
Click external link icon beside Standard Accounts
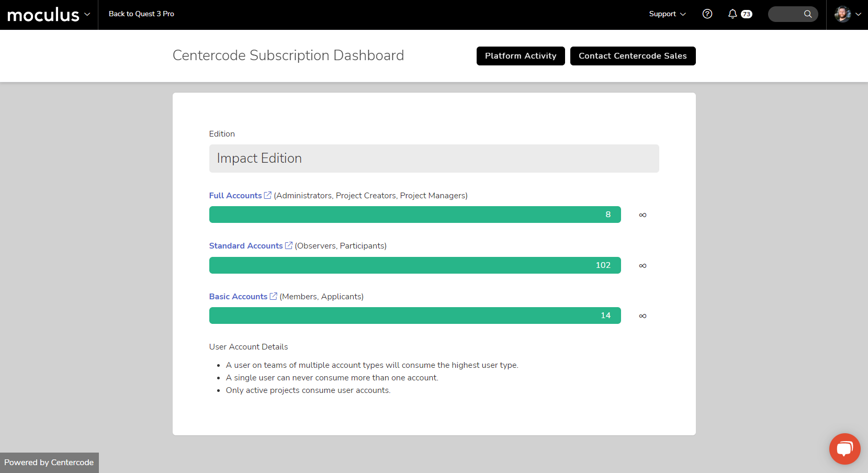coord(289,245)
